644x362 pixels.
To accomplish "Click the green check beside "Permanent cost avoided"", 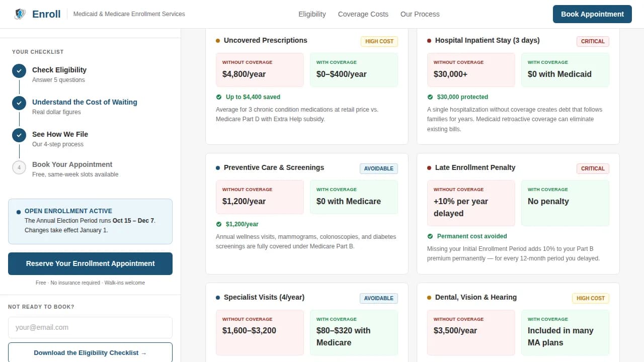I will [430, 236].
